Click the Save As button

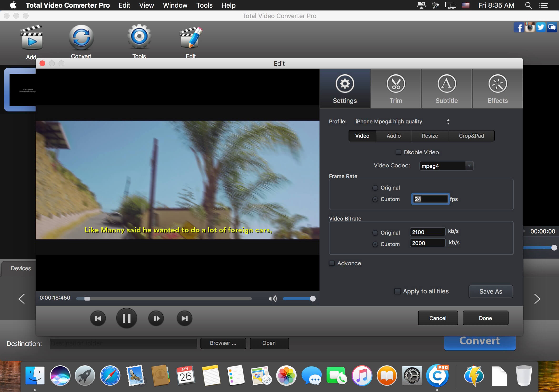pos(491,291)
